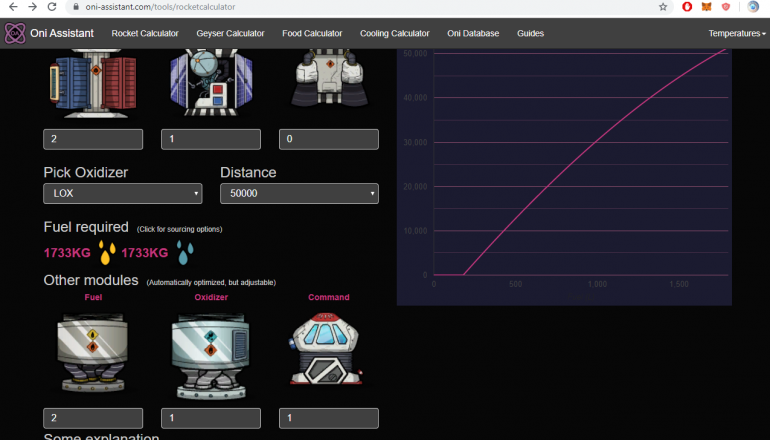Click the cargo bay count field
The height and width of the screenshot is (440, 770).
(x=93, y=139)
